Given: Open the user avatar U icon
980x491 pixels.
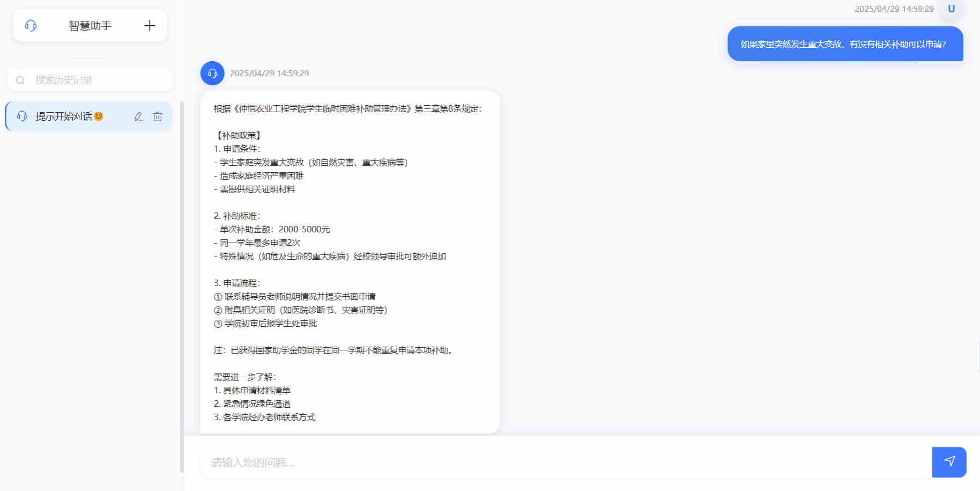Looking at the screenshot, I should point(951,9).
